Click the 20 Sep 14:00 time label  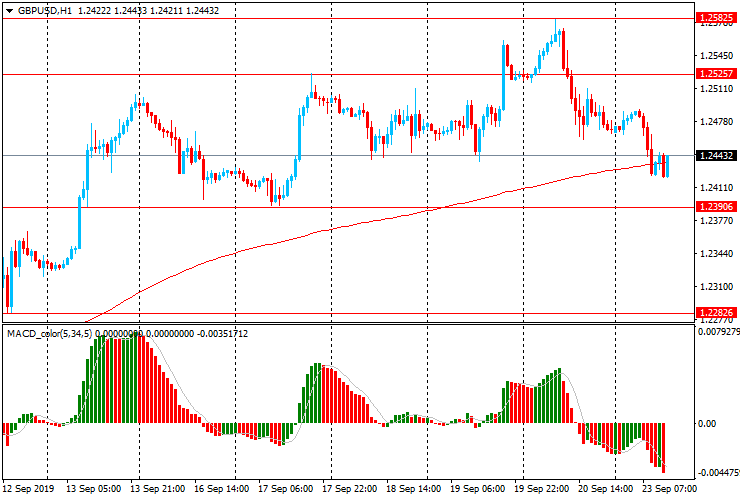coord(605,489)
